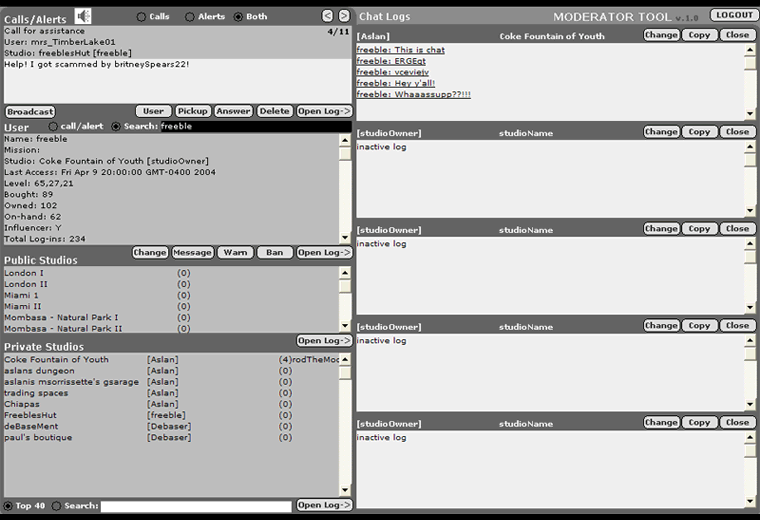Open chat line 'freeble: vcevieiv'
Image resolution: width=760 pixels, height=520 pixels.
[393, 72]
